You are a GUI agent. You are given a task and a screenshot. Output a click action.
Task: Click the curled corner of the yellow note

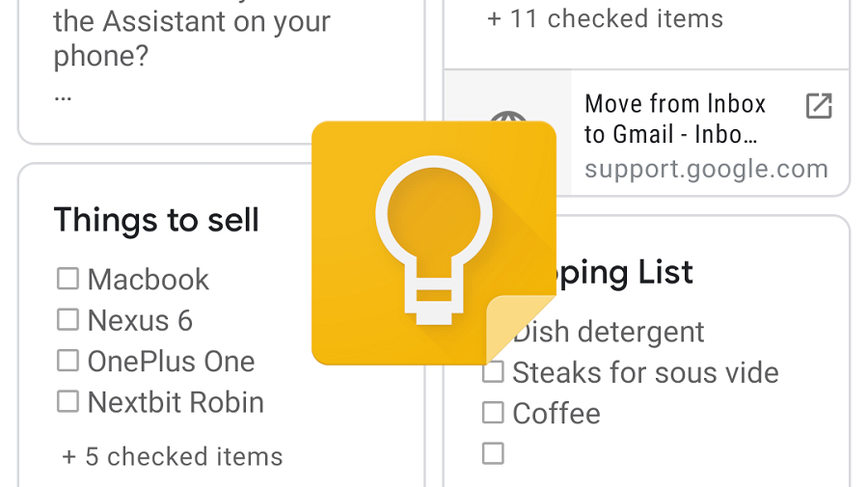522,330
